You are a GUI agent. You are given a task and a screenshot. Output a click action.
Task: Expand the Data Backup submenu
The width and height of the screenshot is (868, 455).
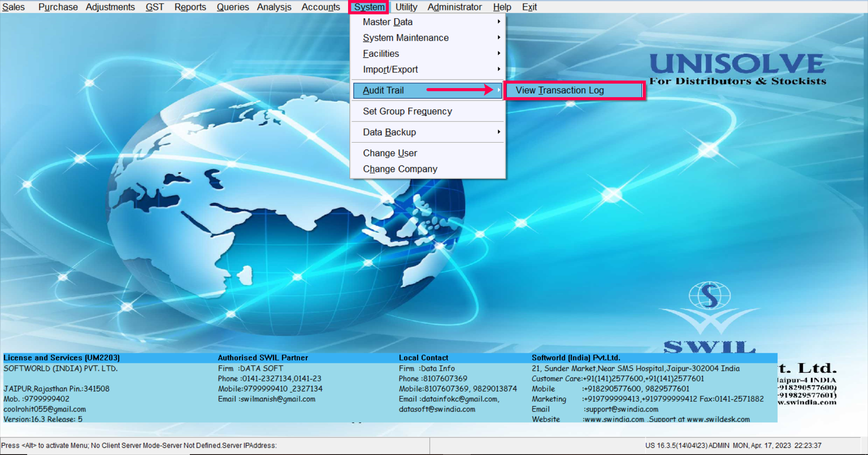[428, 132]
